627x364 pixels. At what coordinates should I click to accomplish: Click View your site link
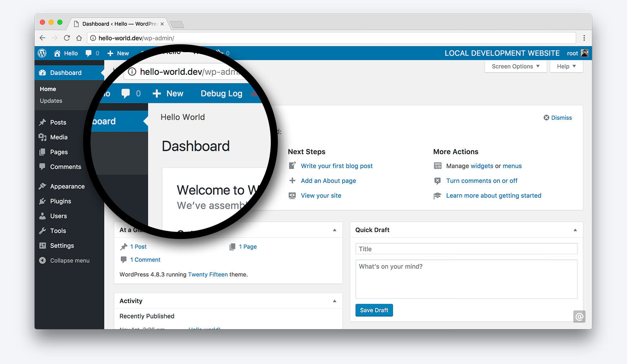click(321, 196)
